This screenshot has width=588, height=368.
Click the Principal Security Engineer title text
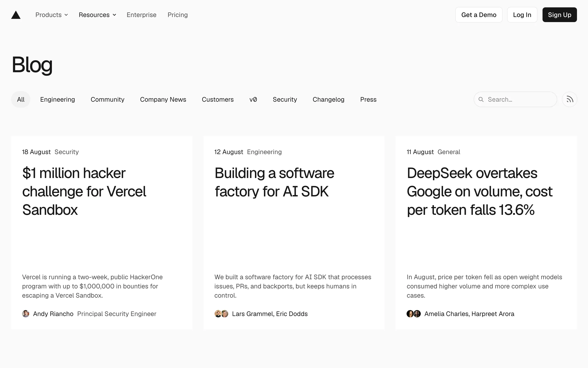tap(117, 314)
